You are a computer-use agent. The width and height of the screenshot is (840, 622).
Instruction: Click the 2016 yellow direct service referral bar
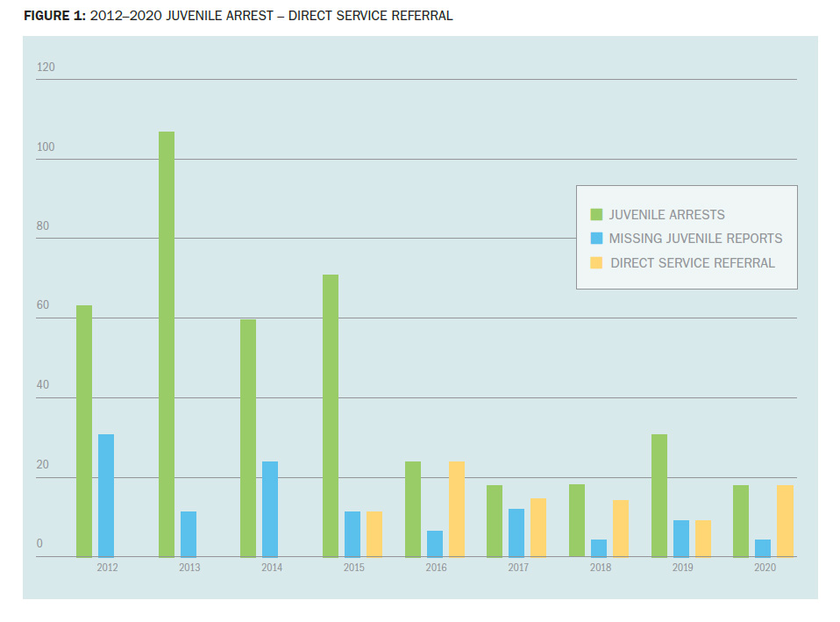coord(457,509)
